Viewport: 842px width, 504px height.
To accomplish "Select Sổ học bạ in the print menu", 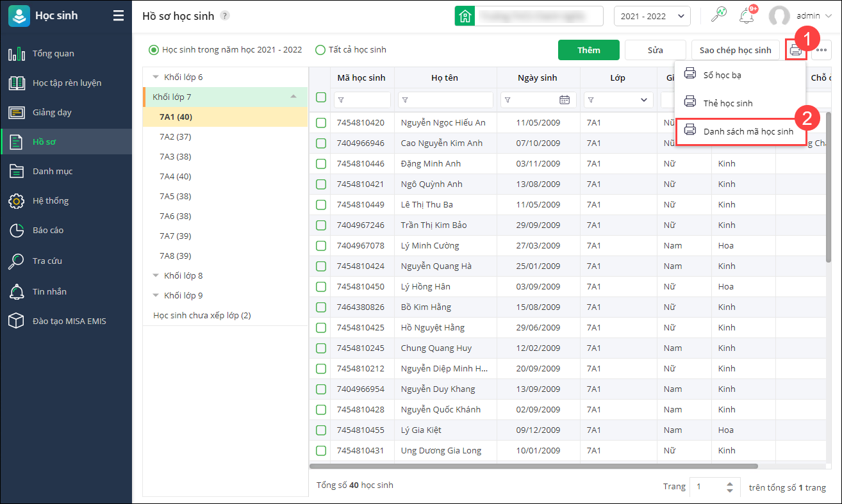I will [x=722, y=75].
